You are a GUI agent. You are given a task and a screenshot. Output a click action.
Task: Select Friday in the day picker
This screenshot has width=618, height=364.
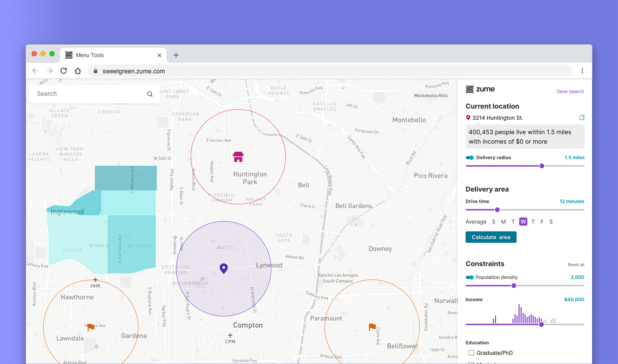[x=542, y=222]
